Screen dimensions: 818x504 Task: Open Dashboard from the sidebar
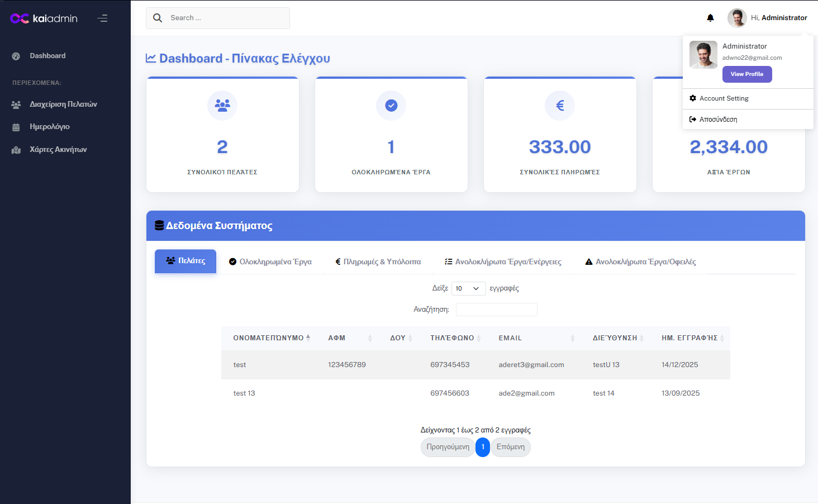click(47, 56)
